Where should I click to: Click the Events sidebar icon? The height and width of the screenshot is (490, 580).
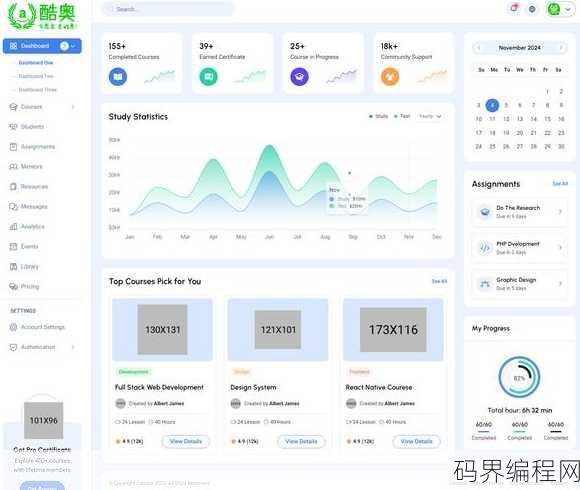coord(13,246)
